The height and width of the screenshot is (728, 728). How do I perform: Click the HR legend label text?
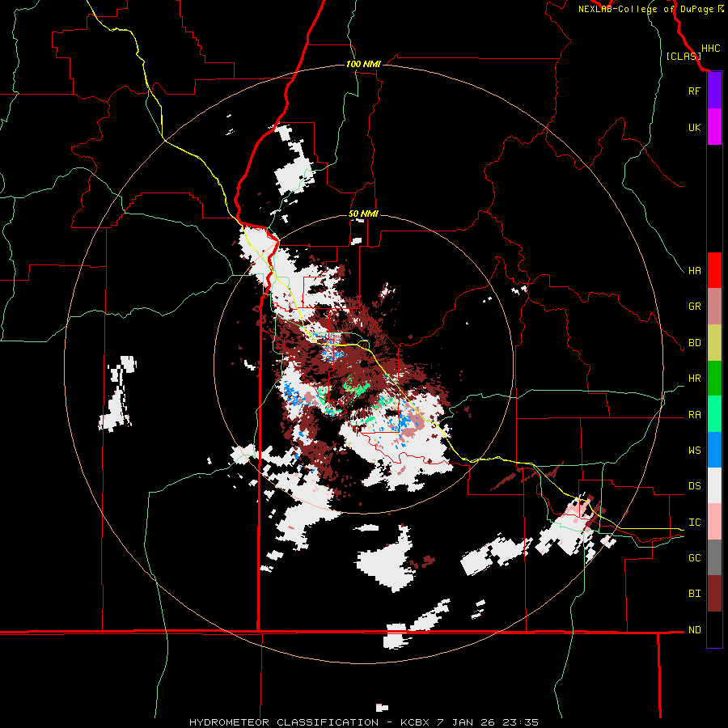694,379
